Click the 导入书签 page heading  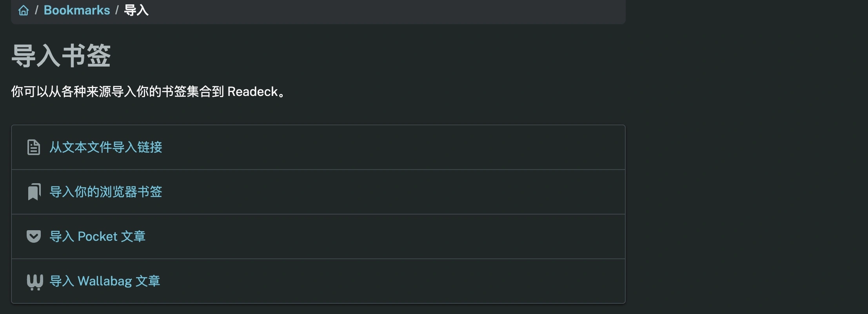(x=61, y=56)
